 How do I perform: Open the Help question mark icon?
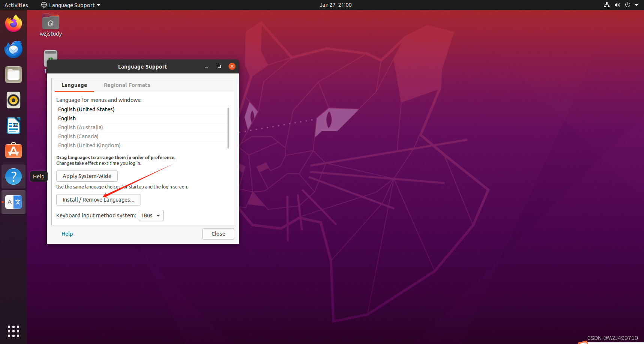pos(13,176)
